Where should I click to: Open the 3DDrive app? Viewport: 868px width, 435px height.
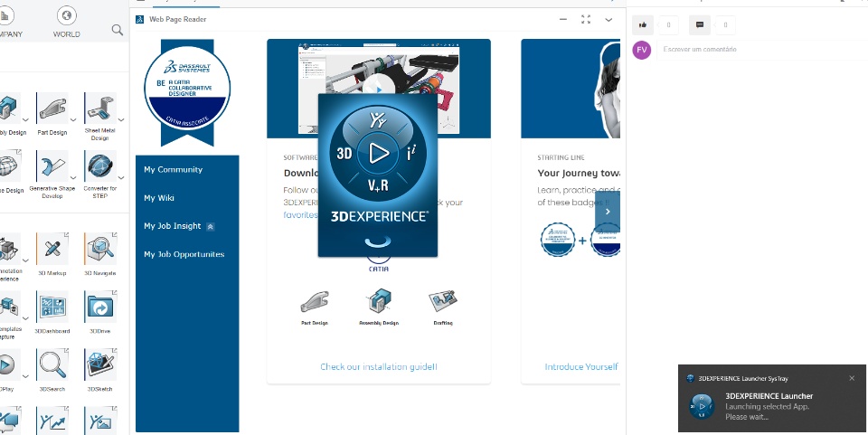[100, 307]
